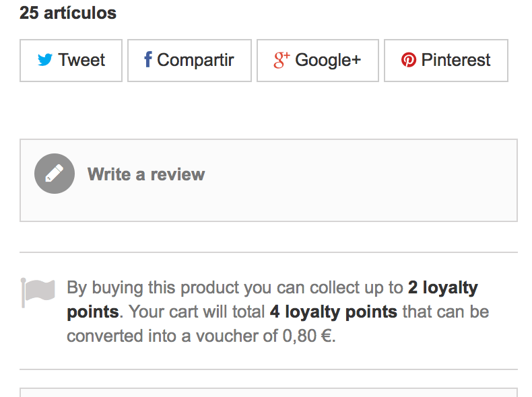Screen dimensions: 532x397
Task: Click the Write a review box area
Action: click(269, 180)
